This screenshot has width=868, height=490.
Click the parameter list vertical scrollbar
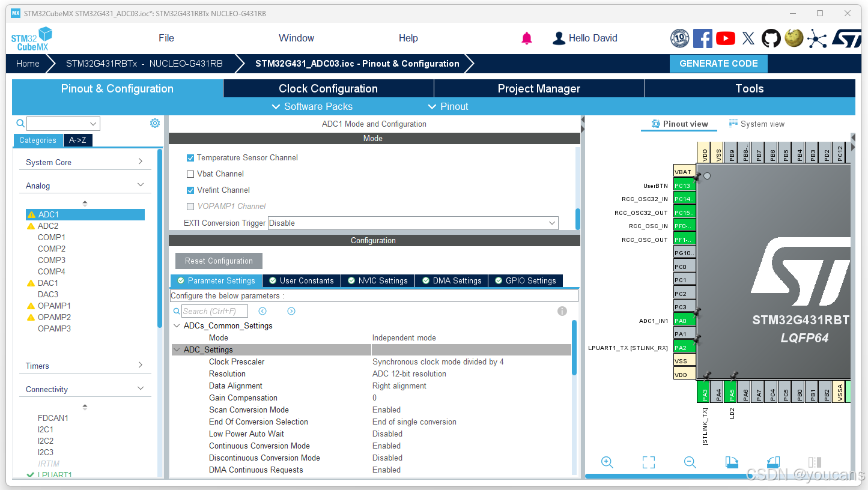(x=574, y=348)
